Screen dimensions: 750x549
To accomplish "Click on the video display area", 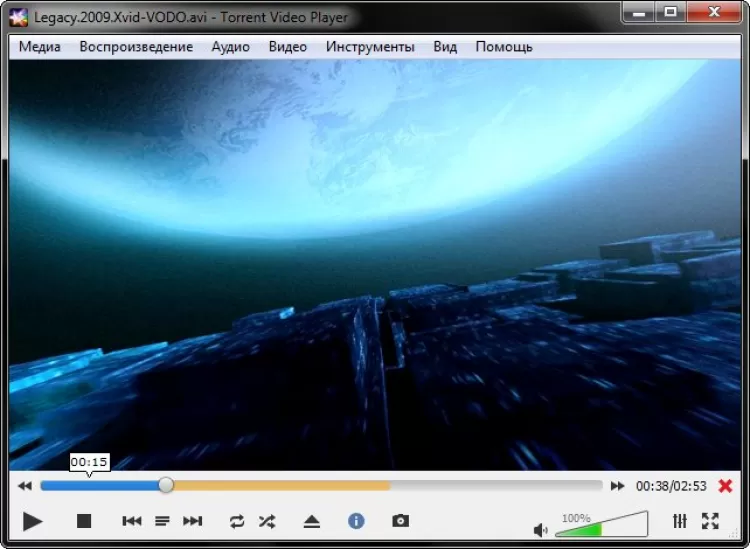I will click(x=375, y=265).
